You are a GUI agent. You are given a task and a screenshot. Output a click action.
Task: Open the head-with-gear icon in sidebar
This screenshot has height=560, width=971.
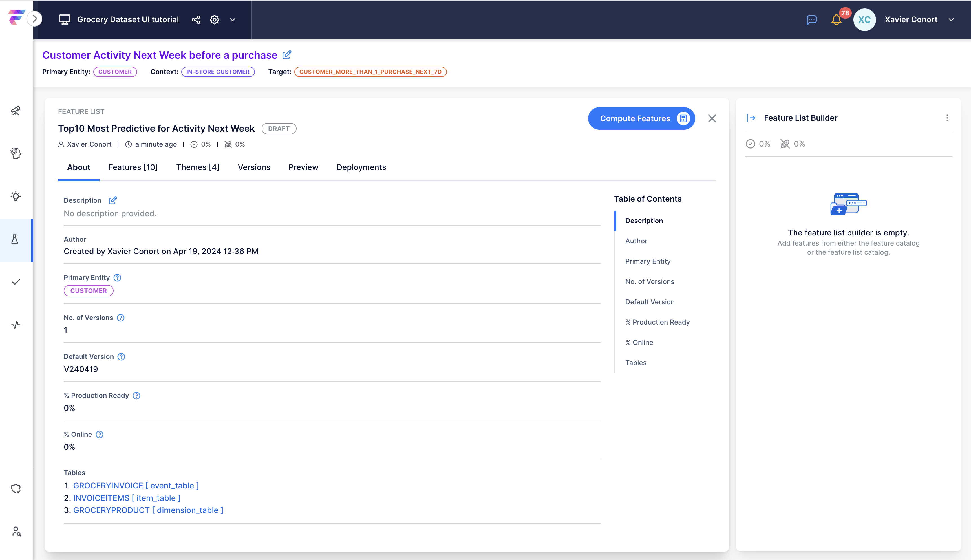[x=16, y=153]
